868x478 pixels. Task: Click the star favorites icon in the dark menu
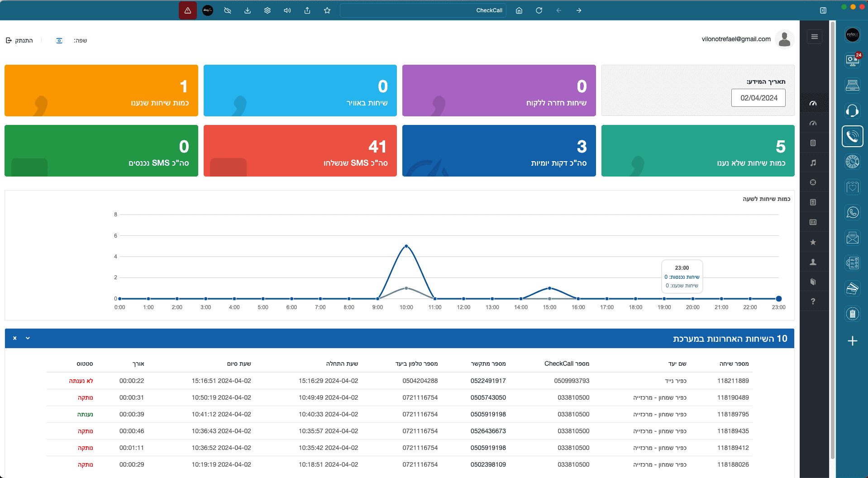click(x=813, y=242)
